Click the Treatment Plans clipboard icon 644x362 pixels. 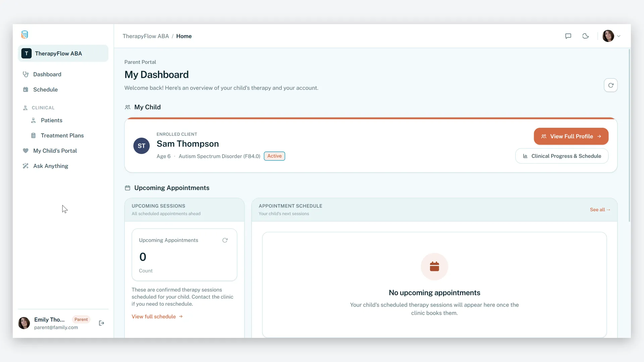point(33,135)
